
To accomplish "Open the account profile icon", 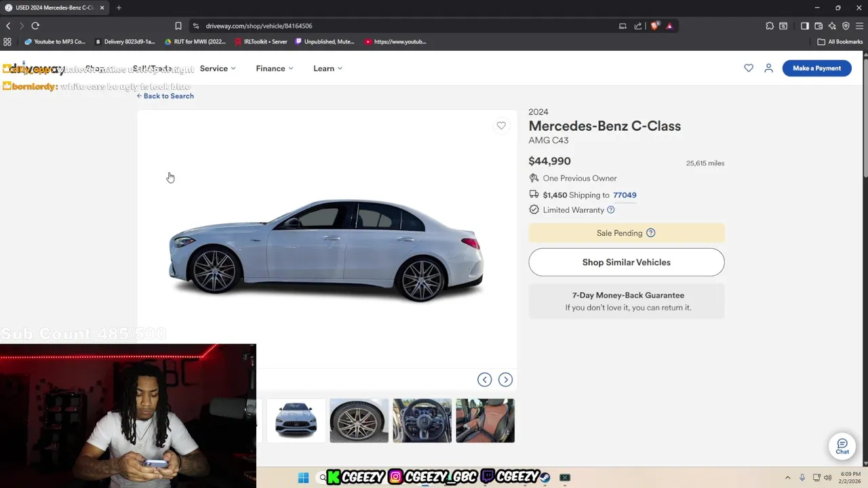I will tap(768, 68).
